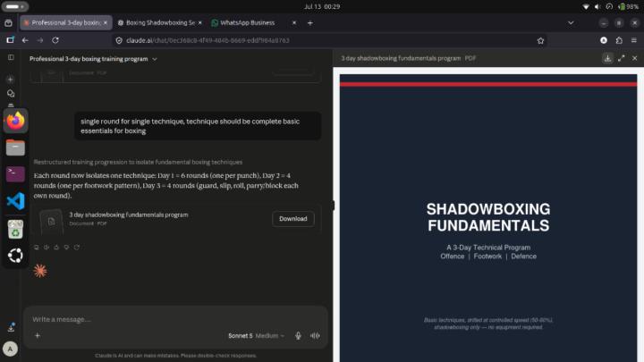Expand the chat title dropdown chevron
Screen dimensions: 644x362
[x=155, y=59]
